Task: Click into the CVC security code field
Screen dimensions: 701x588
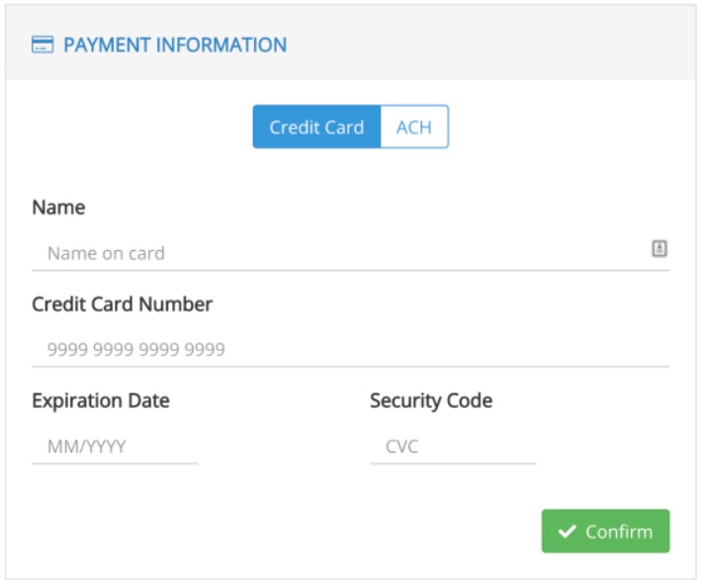Action: tap(453, 446)
